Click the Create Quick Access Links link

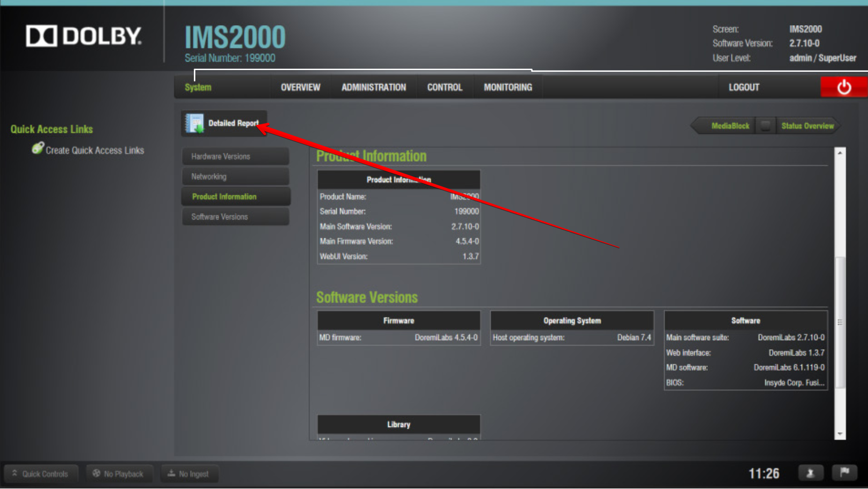click(x=95, y=151)
